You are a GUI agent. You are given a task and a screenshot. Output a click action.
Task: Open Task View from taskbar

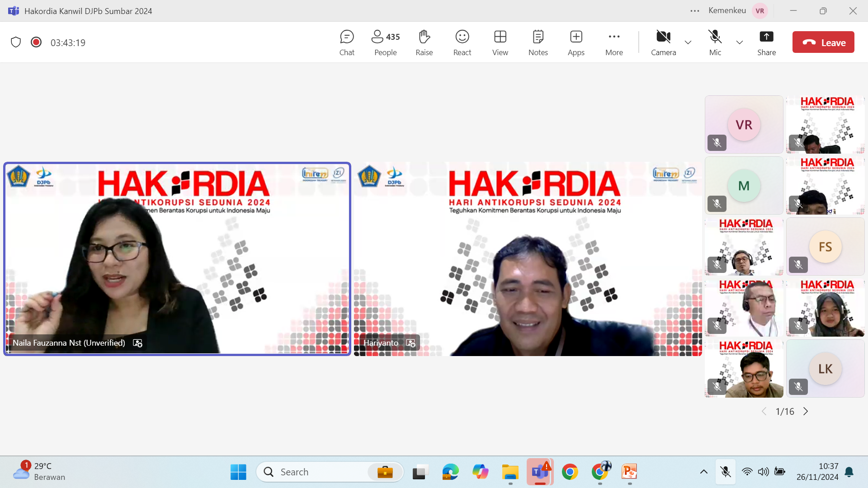(420, 472)
